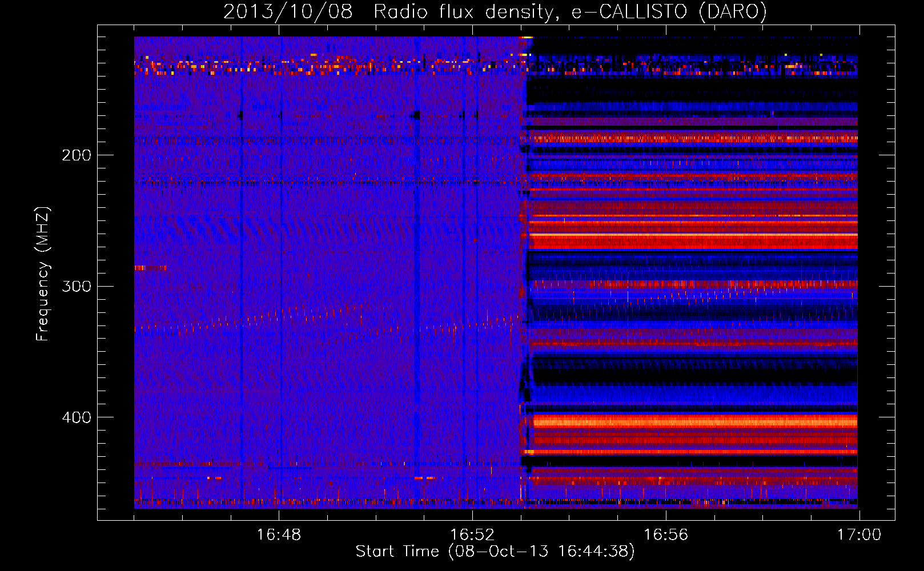924x571 pixels.
Task: Click the 200 frequency tick label
Action: click(77, 155)
